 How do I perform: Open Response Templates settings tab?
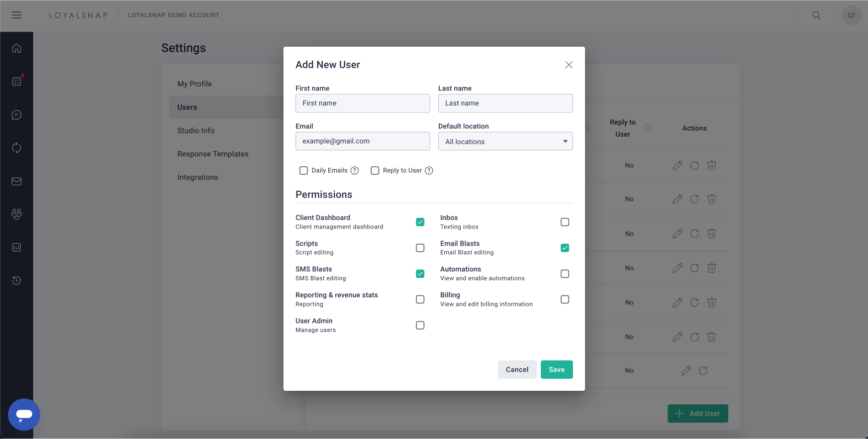pyautogui.click(x=213, y=154)
